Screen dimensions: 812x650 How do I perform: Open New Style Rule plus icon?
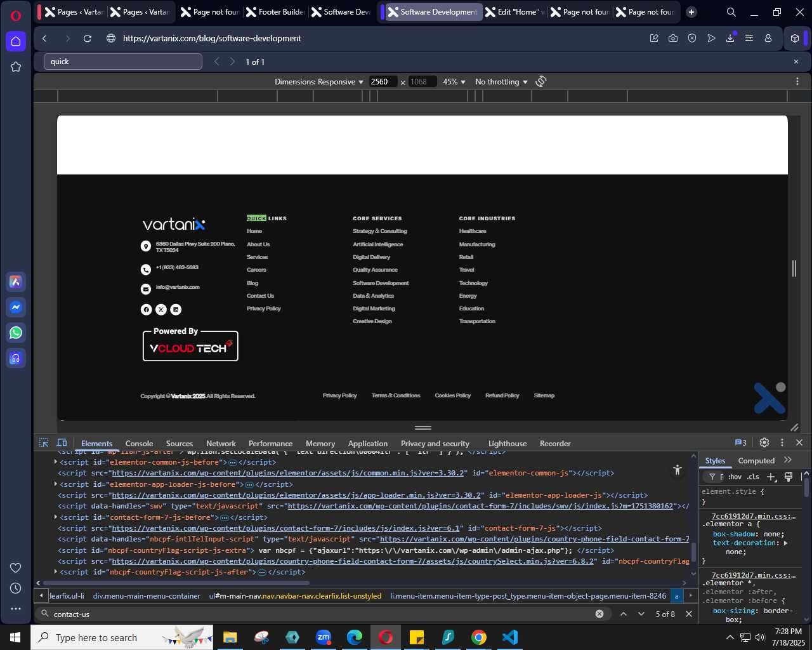click(771, 477)
